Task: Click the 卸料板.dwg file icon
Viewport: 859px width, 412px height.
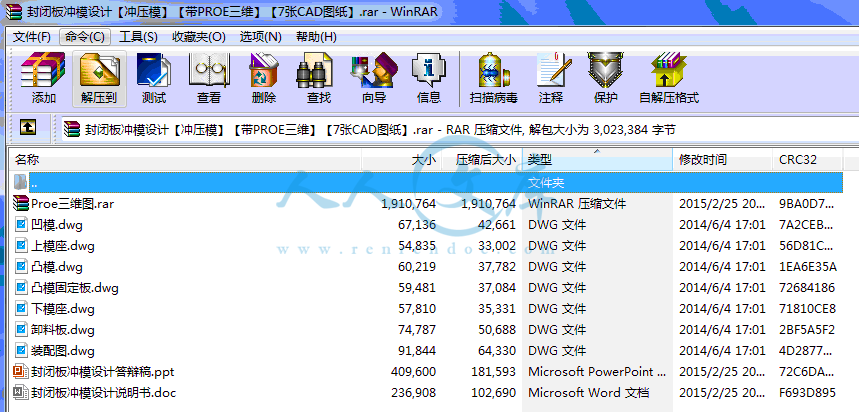Action: click(21, 330)
